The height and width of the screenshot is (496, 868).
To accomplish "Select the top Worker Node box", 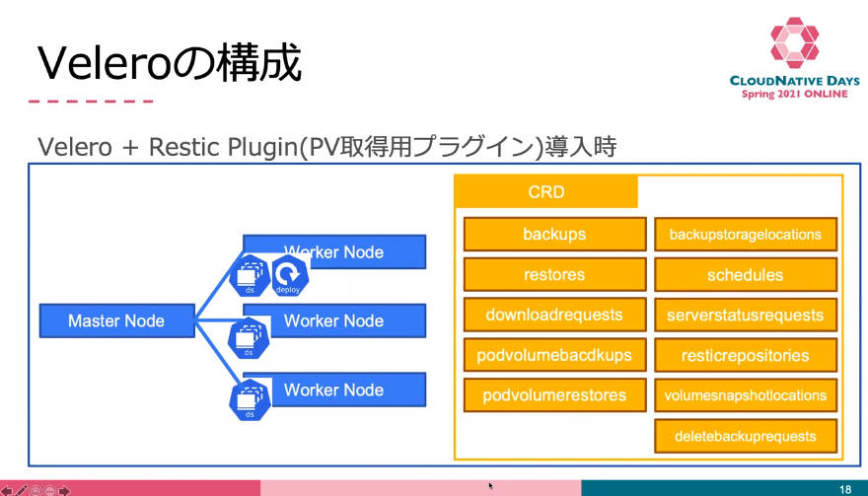I will coord(334,251).
